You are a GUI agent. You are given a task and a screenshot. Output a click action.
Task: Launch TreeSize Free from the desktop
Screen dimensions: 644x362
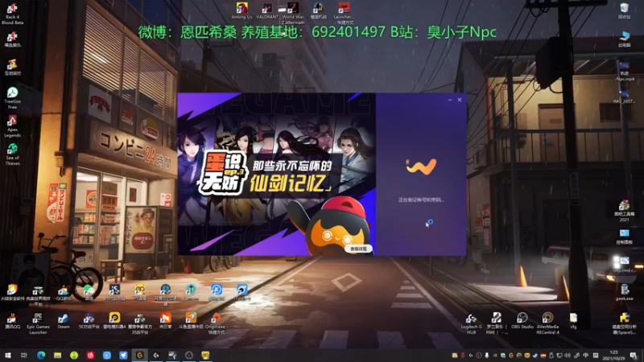pos(12,97)
